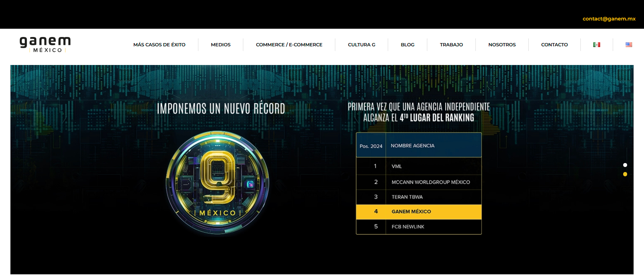Select the second yellow slider dot
The width and height of the screenshot is (644, 279).
coord(625,174)
